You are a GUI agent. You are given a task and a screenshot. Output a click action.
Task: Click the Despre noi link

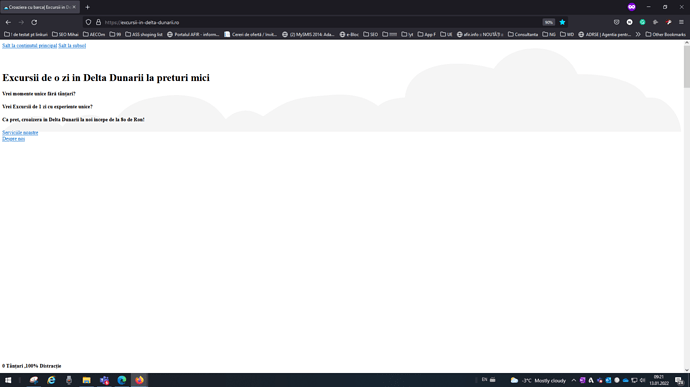[14, 139]
